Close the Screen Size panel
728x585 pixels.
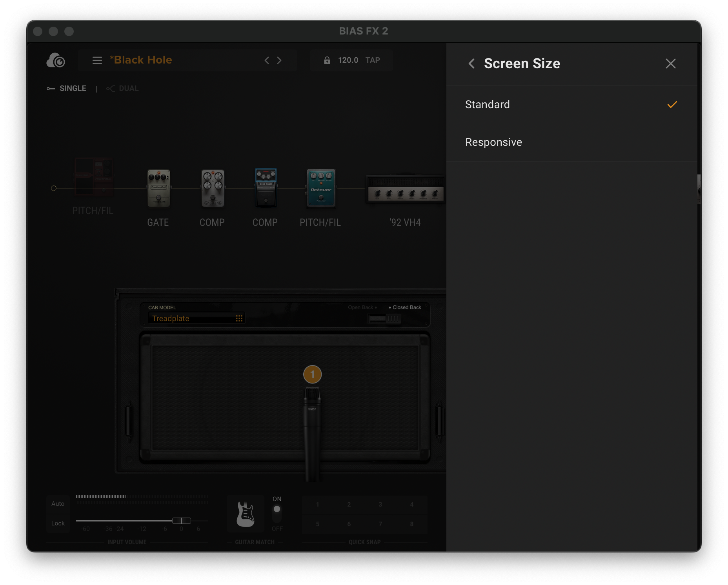(x=671, y=64)
